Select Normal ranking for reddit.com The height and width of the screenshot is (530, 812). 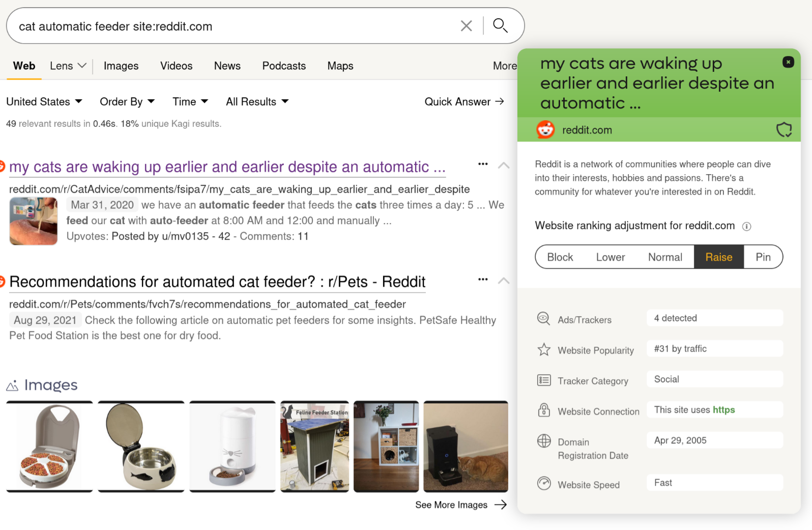tap(664, 257)
